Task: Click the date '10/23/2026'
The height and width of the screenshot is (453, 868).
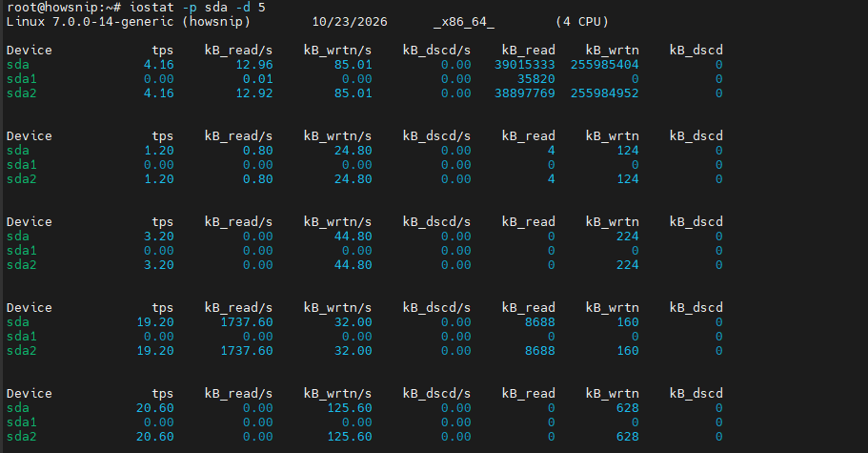Action: [350, 22]
